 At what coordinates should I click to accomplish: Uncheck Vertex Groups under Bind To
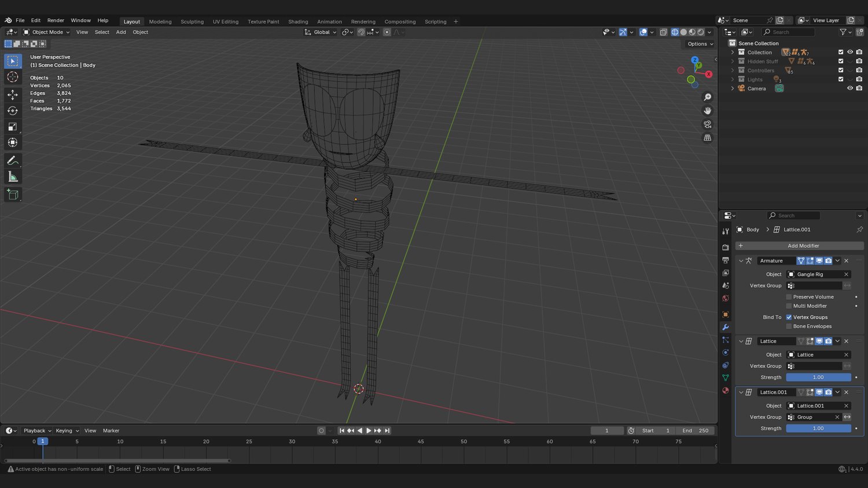point(789,317)
